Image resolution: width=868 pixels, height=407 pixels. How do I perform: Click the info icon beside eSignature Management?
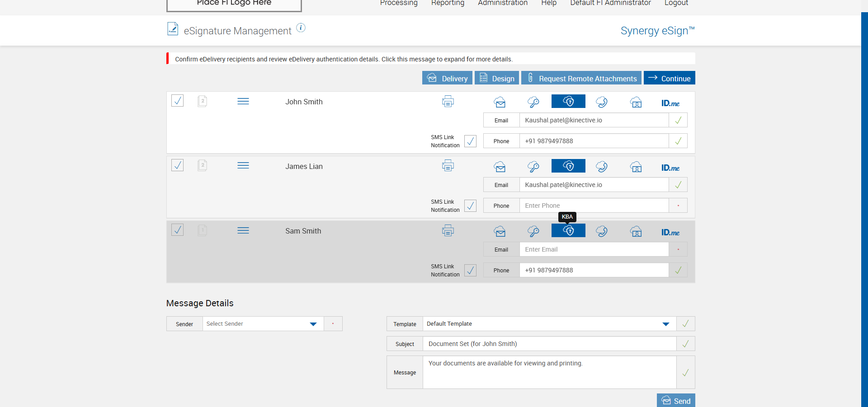pyautogui.click(x=301, y=28)
